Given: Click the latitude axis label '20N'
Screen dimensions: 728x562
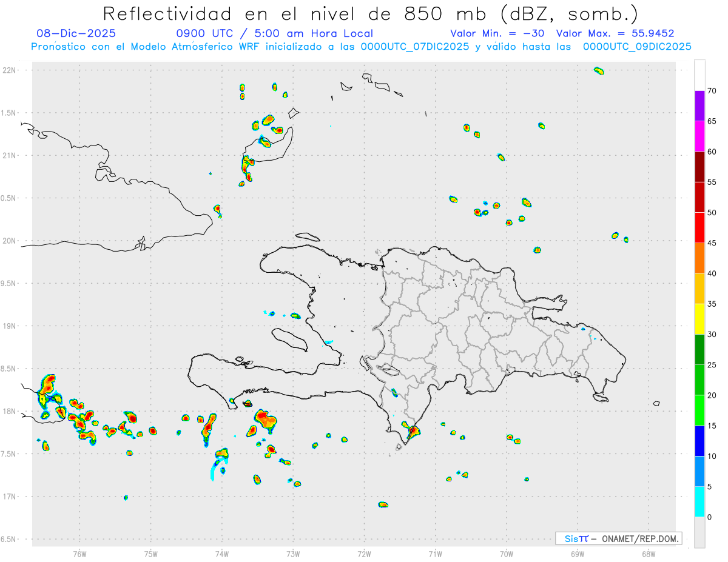Looking at the screenshot, I should click(10, 241).
